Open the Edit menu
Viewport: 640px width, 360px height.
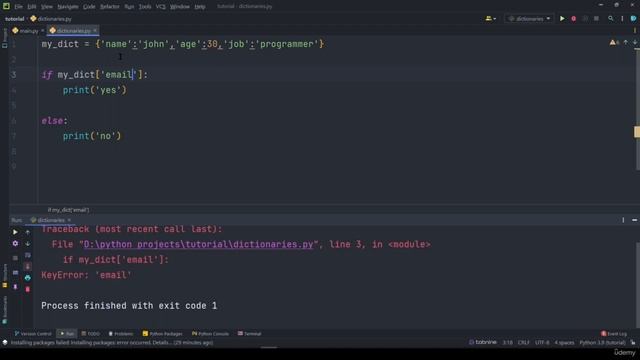click(32, 7)
